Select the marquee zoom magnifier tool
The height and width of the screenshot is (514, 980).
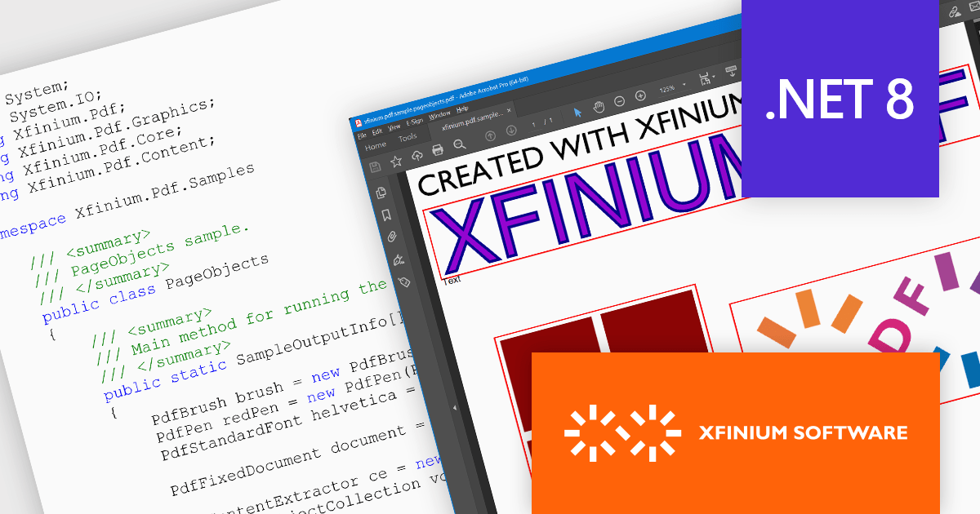pyautogui.click(x=460, y=145)
